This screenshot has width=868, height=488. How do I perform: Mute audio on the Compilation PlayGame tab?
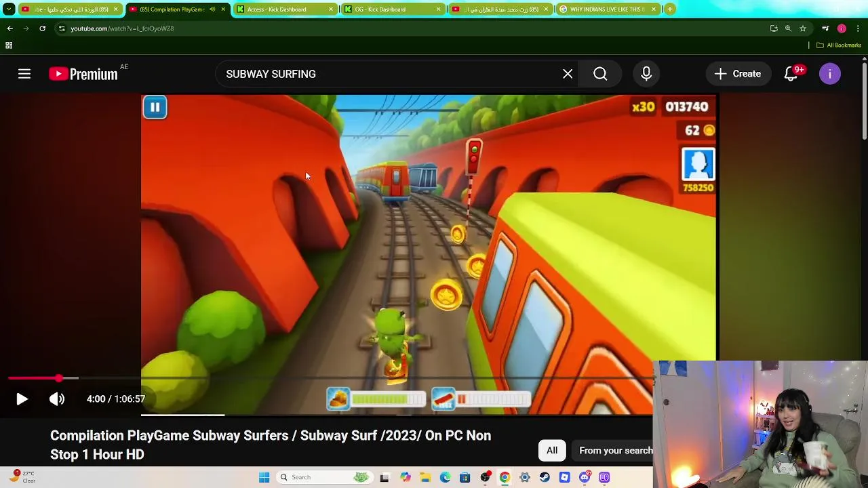212,9
